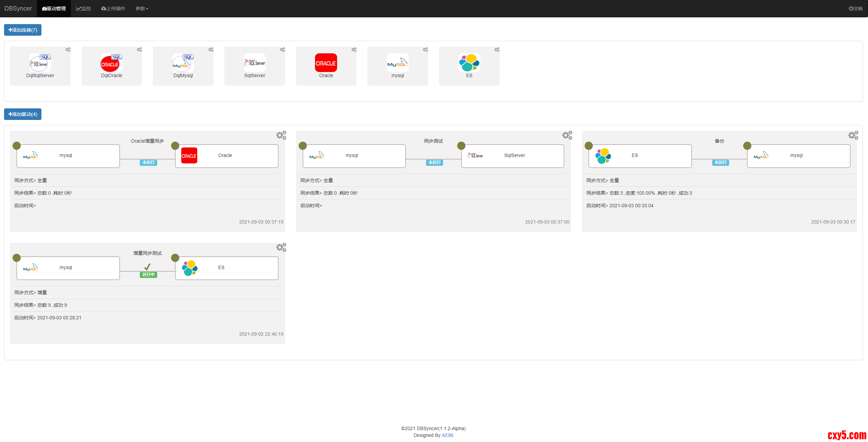The height and width of the screenshot is (442, 868).
Task: Expand the 参数 dropdown menu
Action: tap(142, 8)
